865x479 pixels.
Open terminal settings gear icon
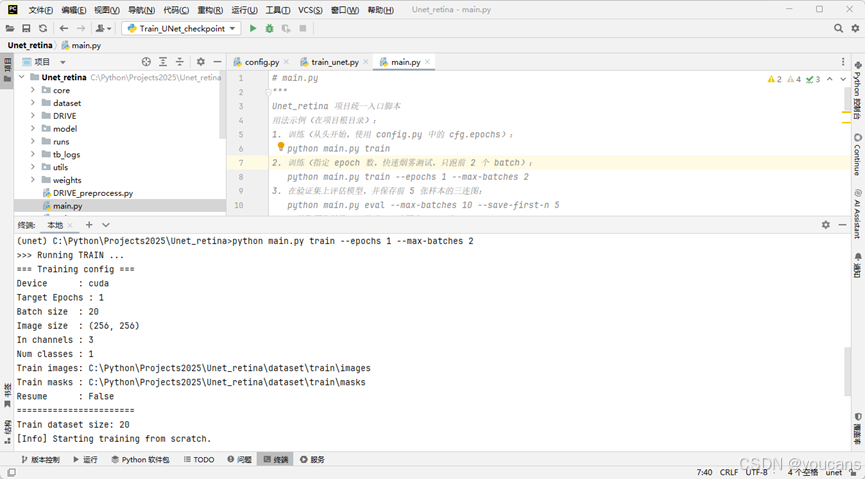click(x=826, y=225)
